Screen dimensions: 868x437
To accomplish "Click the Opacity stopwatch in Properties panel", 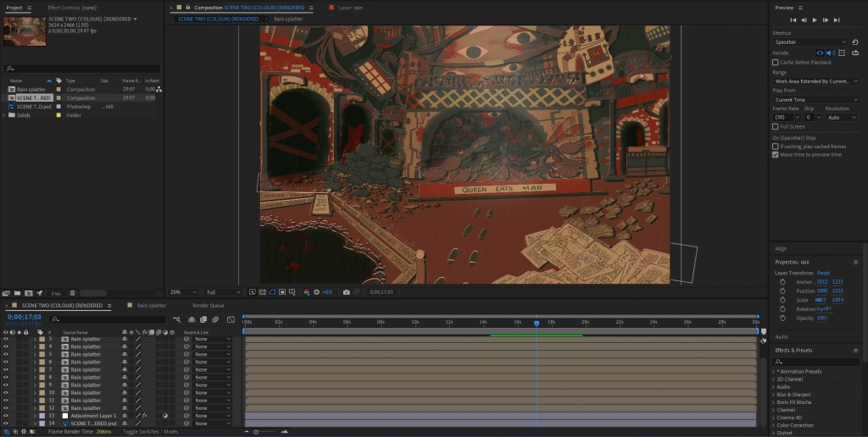I will point(782,318).
